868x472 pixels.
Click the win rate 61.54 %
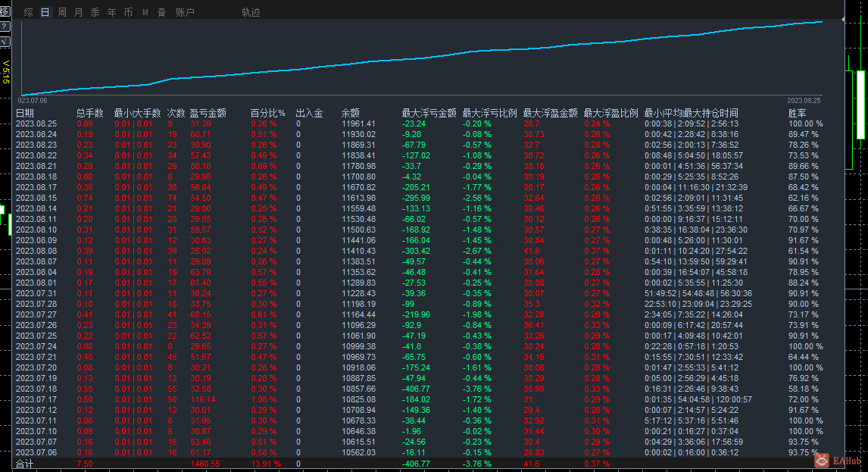pyautogui.click(x=803, y=251)
